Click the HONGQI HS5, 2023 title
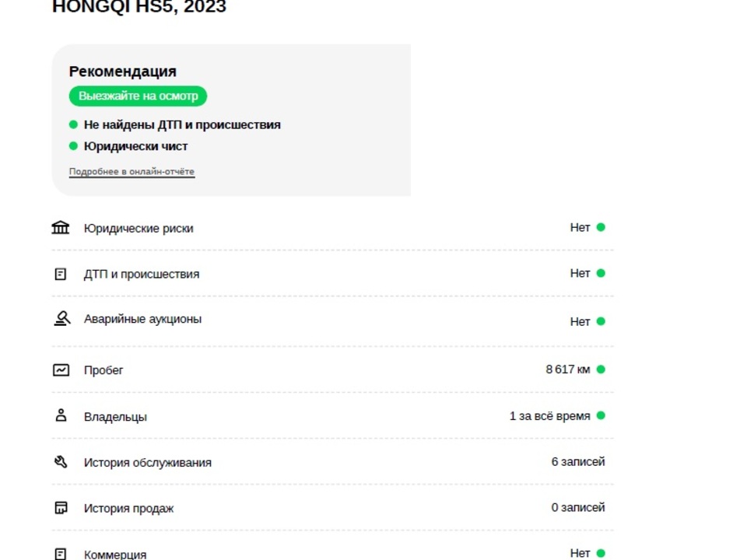 139,7
